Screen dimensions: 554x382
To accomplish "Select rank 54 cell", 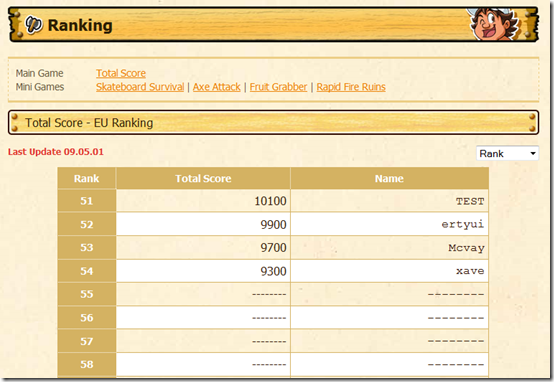I will (x=87, y=271).
